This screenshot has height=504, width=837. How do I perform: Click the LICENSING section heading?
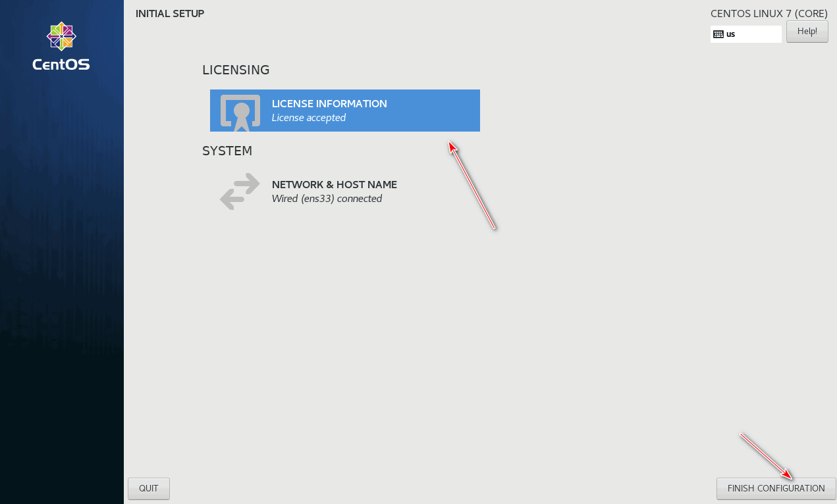236,70
